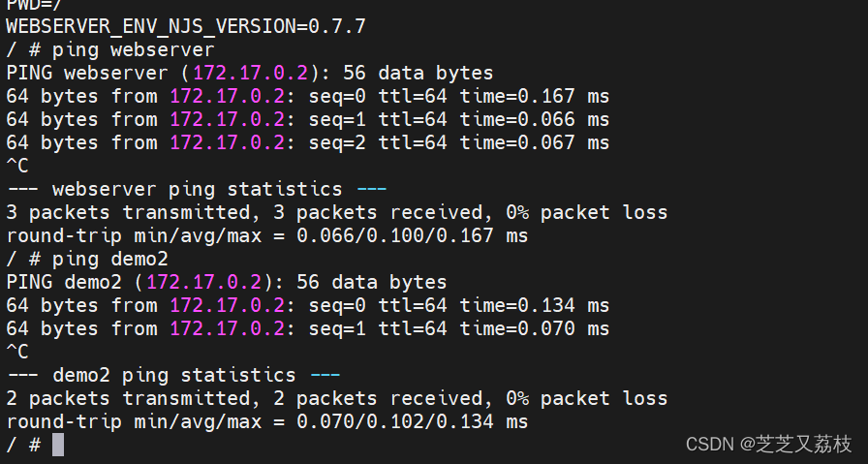Click the ping reply line with time=0.134 ms

coord(307,305)
